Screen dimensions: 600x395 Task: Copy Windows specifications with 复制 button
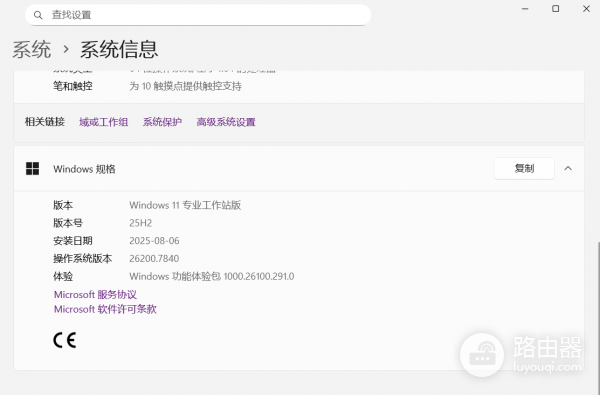(x=524, y=168)
